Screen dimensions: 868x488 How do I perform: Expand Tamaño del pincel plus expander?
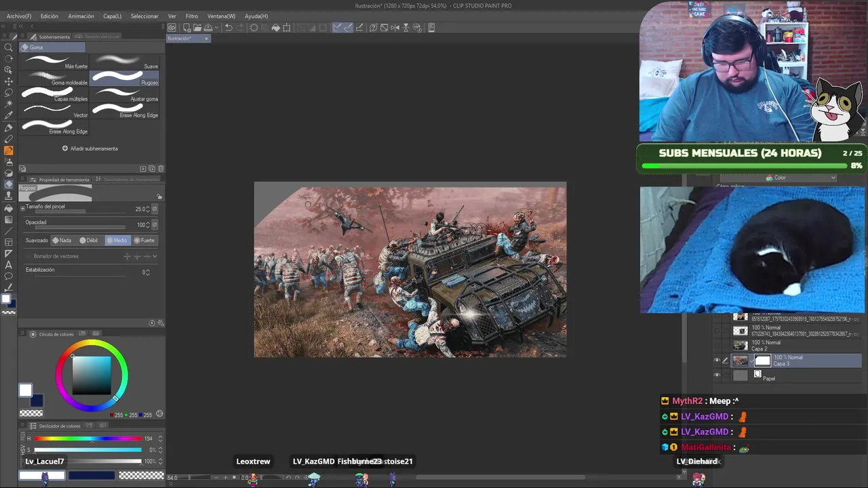22,208
